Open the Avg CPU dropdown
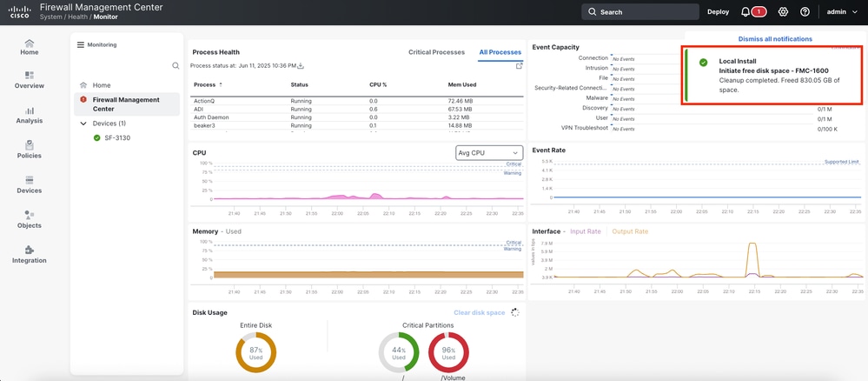This screenshot has width=868, height=381. 489,152
